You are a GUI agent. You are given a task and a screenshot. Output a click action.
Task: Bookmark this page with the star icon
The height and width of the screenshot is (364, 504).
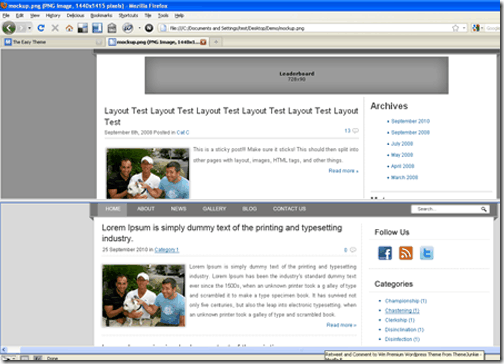(x=455, y=28)
